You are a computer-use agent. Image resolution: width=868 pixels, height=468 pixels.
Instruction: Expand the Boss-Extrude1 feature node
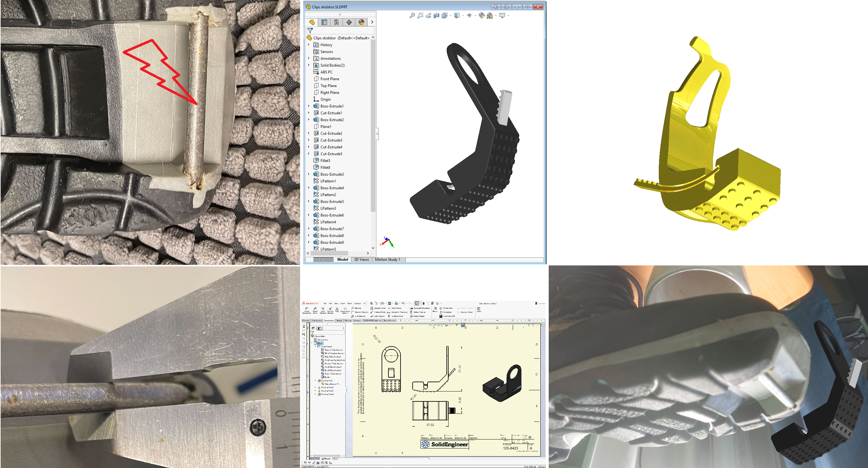pyautogui.click(x=309, y=106)
